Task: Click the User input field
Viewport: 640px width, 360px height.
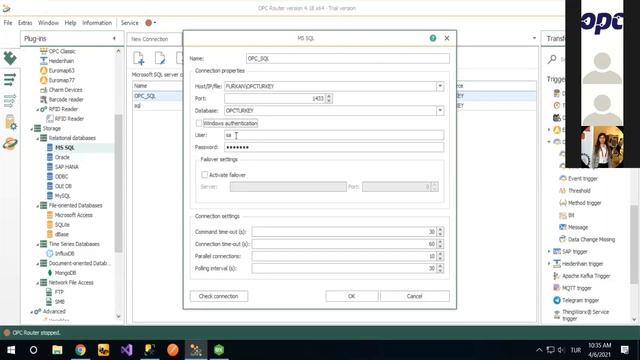Action: [334, 135]
